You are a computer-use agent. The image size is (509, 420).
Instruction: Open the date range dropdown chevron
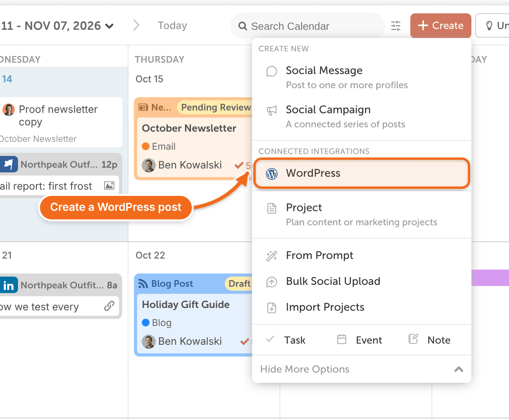pos(110,26)
